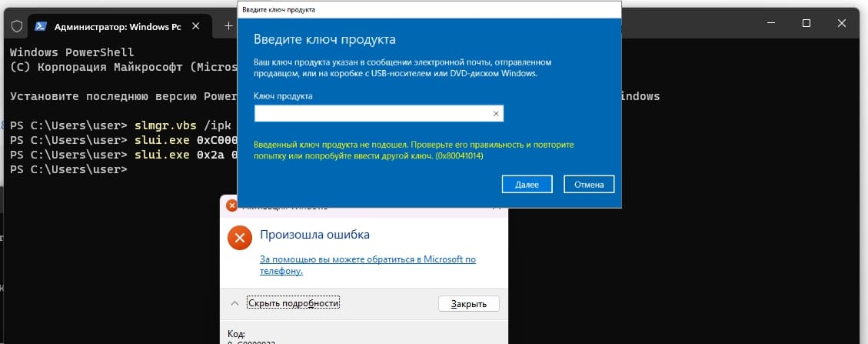Maximize the terminal window
Image resolution: width=868 pixels, height=344 pixels.
806,23
